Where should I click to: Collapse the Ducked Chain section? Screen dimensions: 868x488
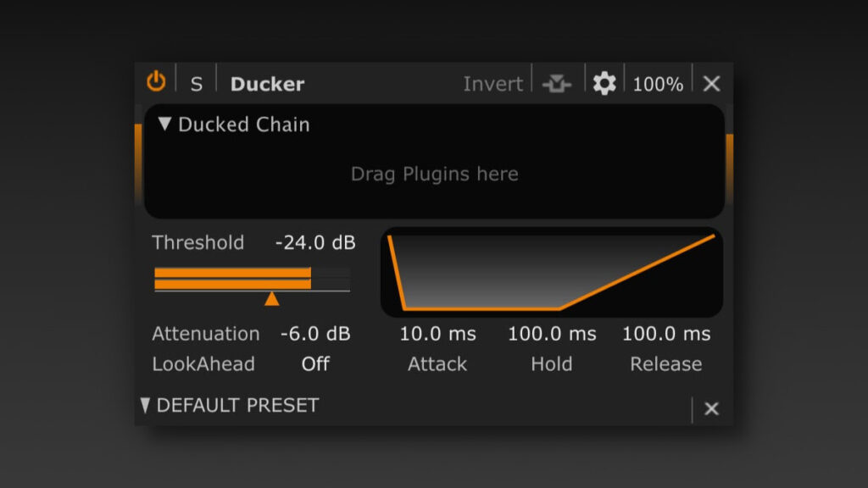tap(166, 124)
